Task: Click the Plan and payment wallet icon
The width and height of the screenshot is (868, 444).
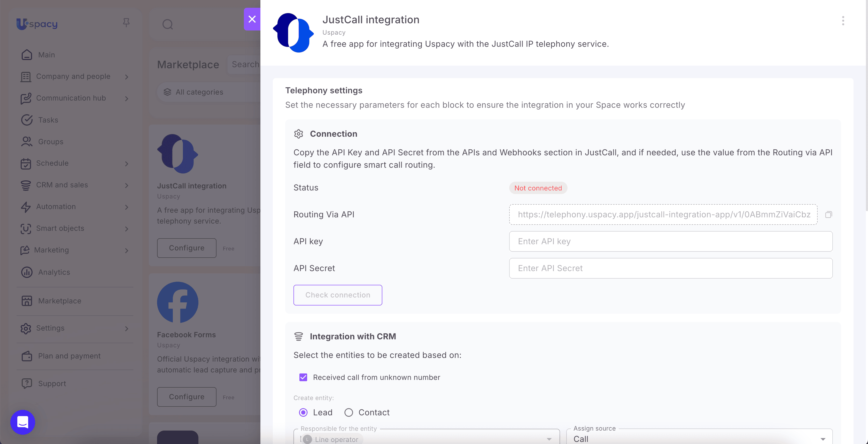Action: coord(27,356)
